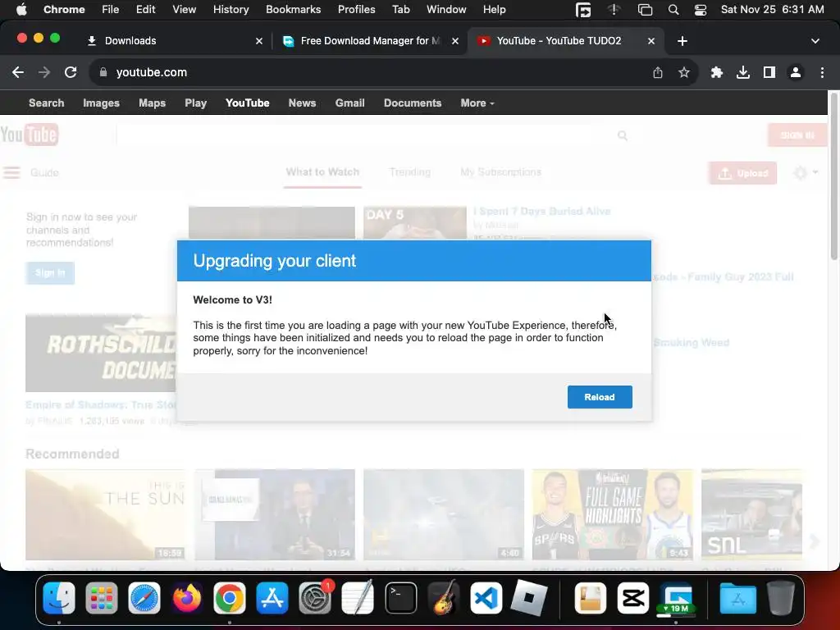This screenshot has height=630, width=840.
Task: Open the Guide hamburger menu icon
Action: [x=11, y=172]
